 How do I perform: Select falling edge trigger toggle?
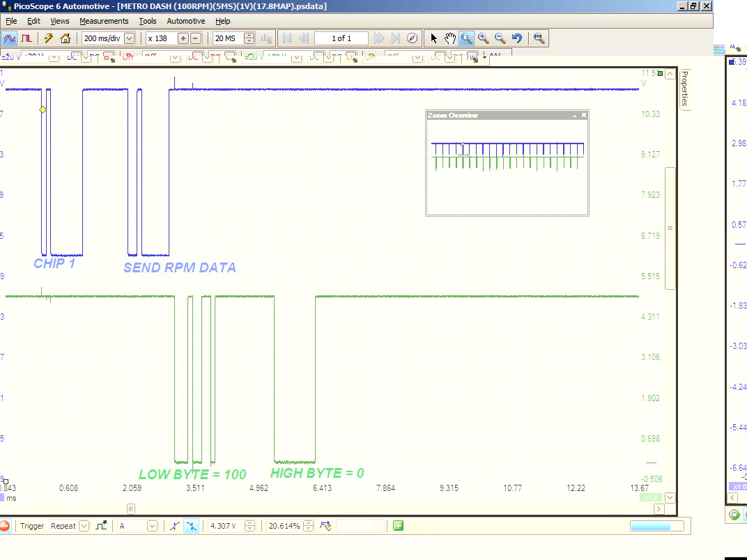[x=191, y=526]
